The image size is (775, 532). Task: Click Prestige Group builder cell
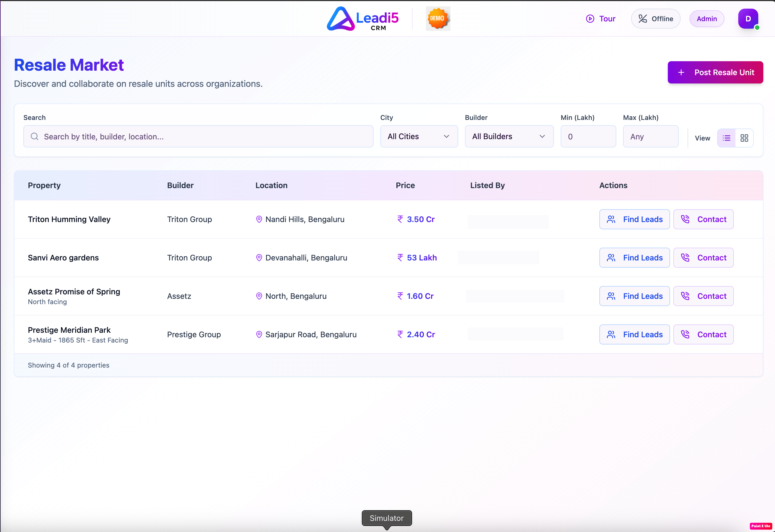pos(194,334)
